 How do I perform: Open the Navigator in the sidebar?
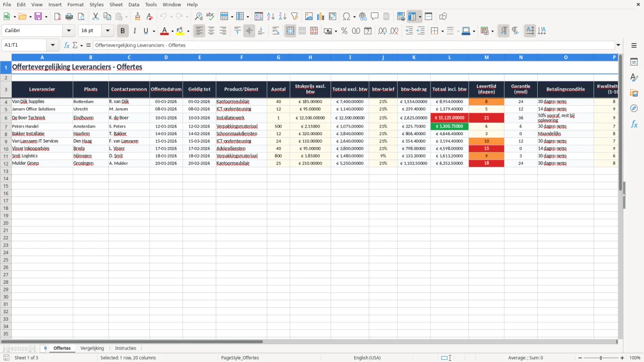tap(634, 108)
